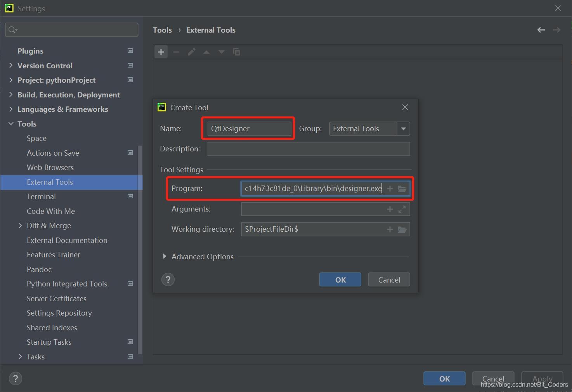Click OK in Create Tool dialog

point(340,279)
